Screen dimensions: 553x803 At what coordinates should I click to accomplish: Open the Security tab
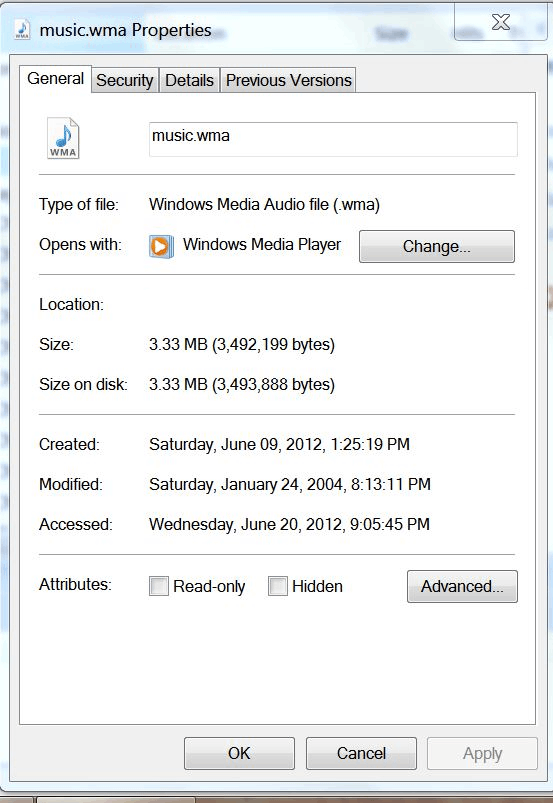point(125,80)
